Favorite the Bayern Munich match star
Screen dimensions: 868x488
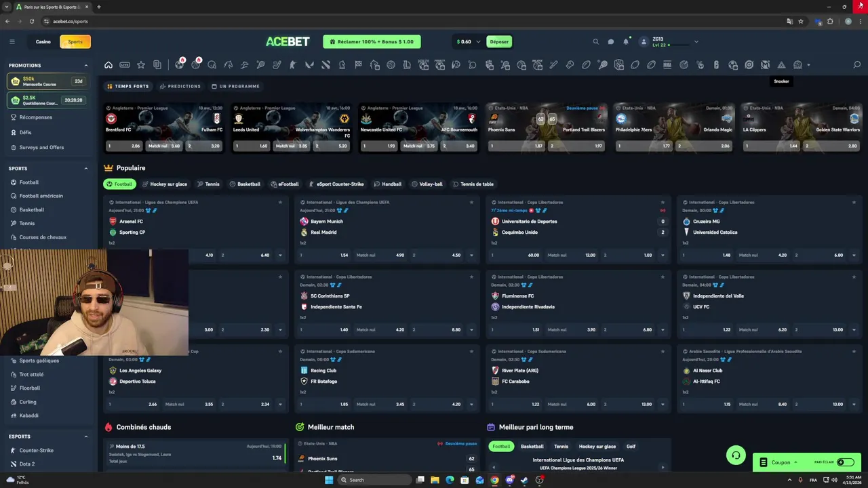coord(471,202)
